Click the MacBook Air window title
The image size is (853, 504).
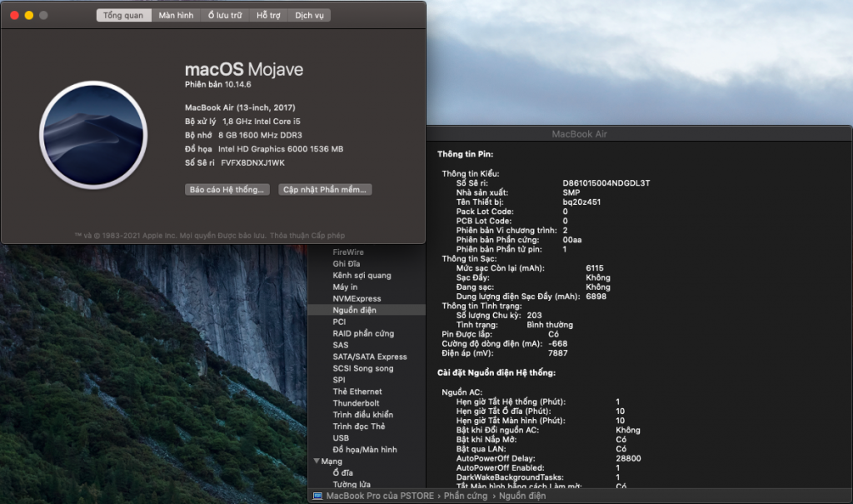point(580,134)
